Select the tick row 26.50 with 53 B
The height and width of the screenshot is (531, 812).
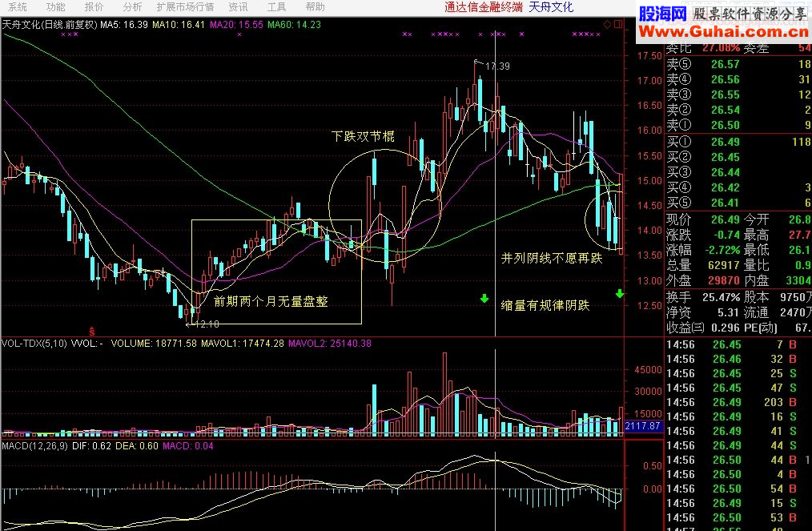pyautogui.click(x=738, y=517)
